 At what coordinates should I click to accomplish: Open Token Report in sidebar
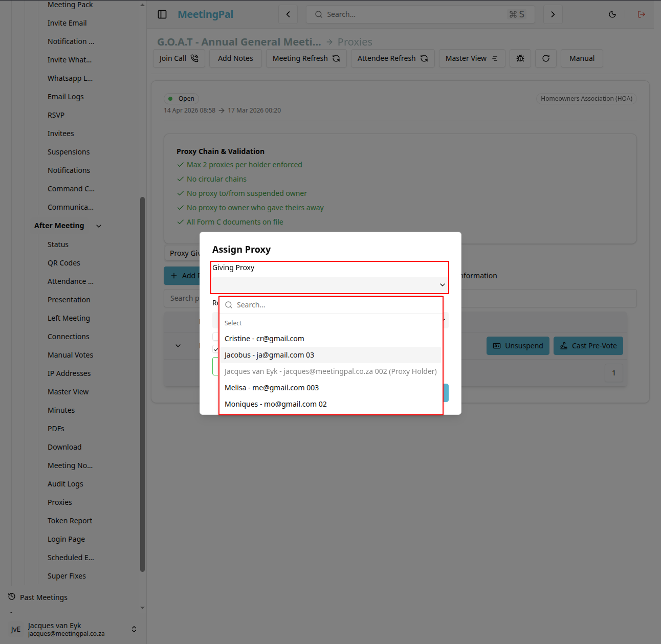(70, 521)
